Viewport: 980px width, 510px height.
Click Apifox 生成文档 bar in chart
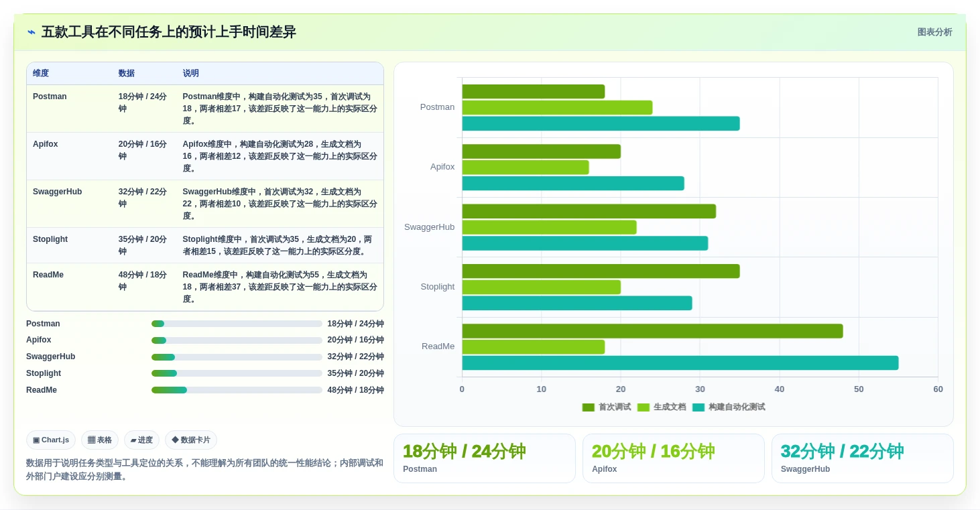point(526,168)
